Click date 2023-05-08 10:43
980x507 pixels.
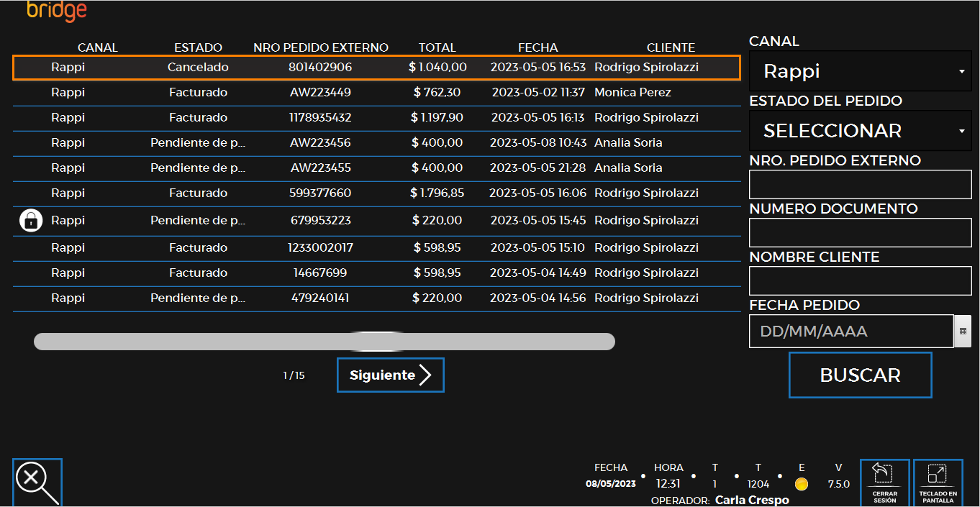538,142
